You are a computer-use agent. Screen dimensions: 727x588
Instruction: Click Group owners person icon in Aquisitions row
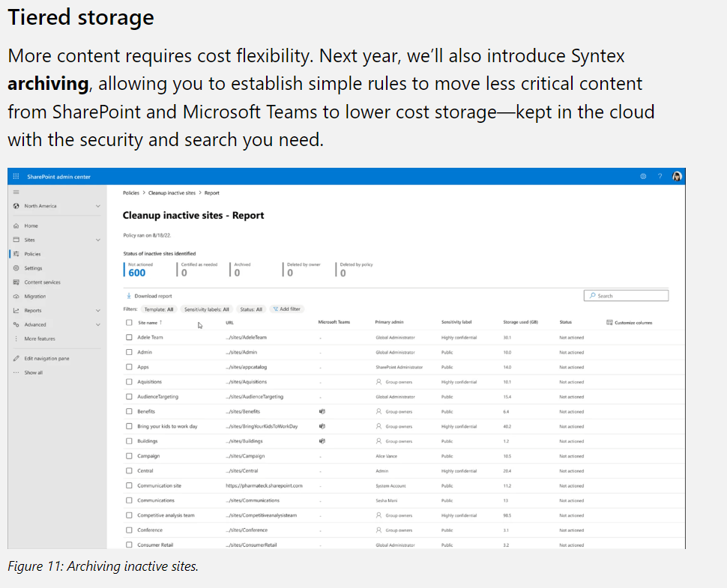pos(378,382)
